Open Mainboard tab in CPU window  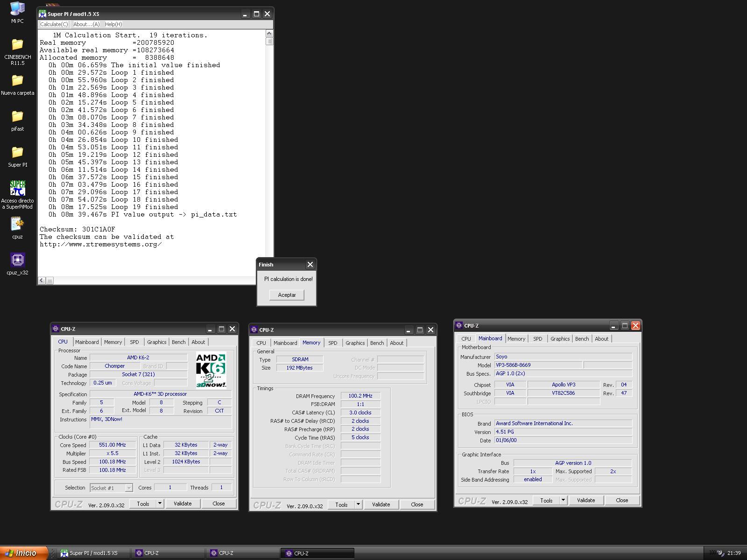(x=87, y=342)
